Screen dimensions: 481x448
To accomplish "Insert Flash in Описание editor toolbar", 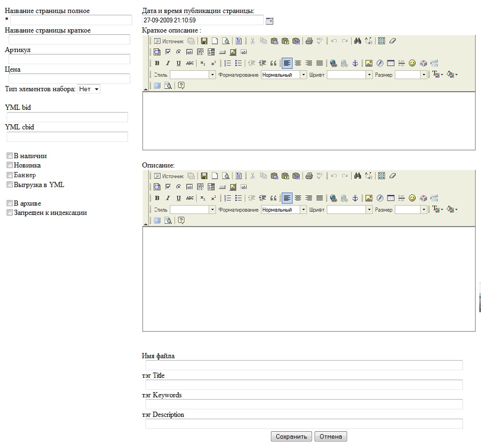I will tap(380, 198).
